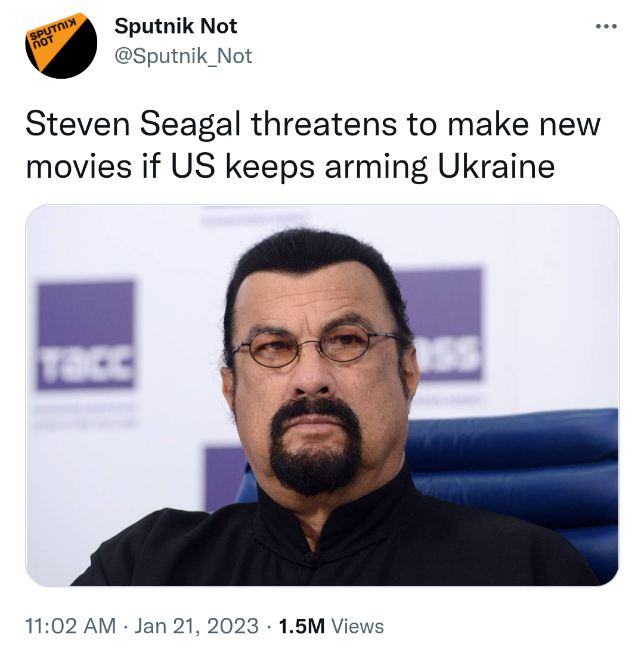
Task: Open the Sputnik Not display name
Action: point(175,26)
